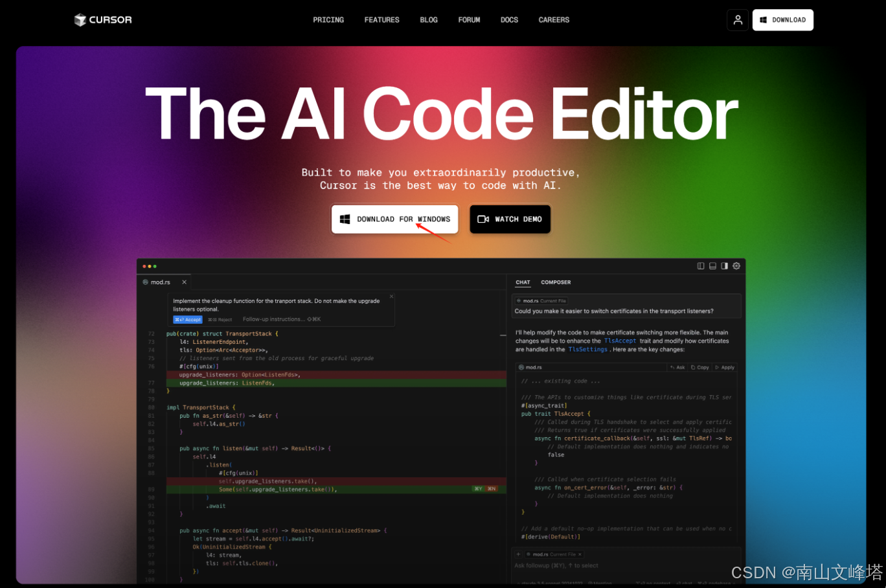The width and height of the screenshot is (886, 588).
Task: Click the macOS red close dot of the editor
Action: (x=144, y=266)
